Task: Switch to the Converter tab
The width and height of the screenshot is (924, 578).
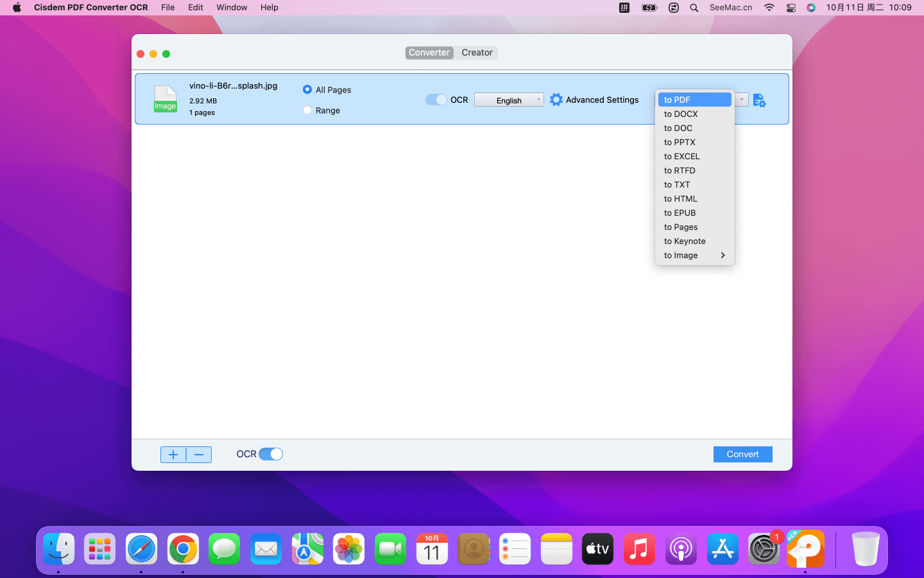Action: pyautogui.click(x=429, y=53)
